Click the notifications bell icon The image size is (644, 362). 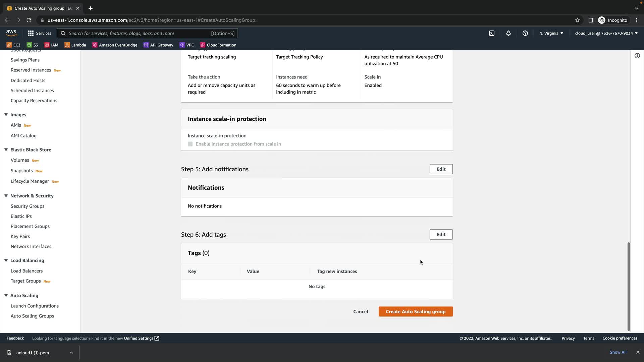click(x=508, y=33)
